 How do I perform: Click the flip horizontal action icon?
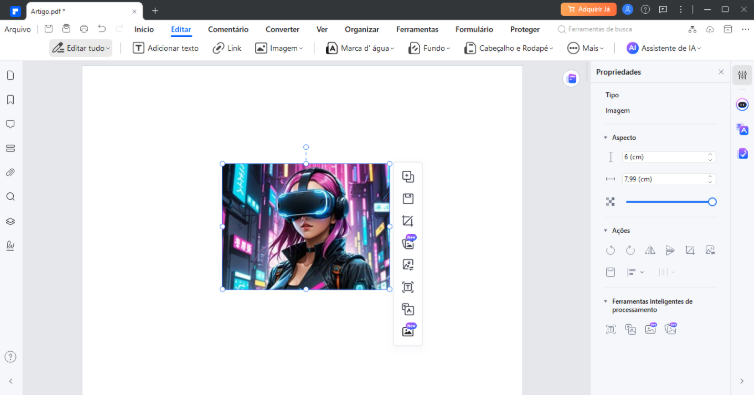click(x=650, y=250)
